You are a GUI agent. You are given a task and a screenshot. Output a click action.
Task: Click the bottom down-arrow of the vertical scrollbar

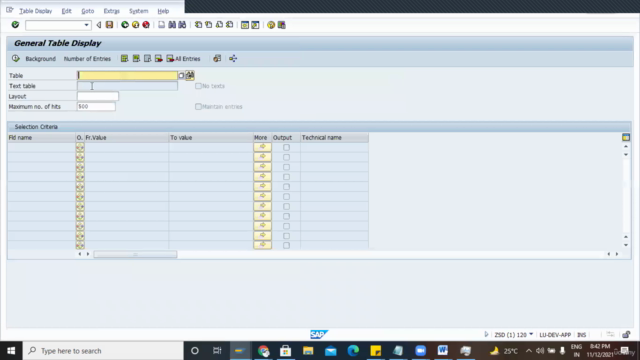click(x=626, y=245)
